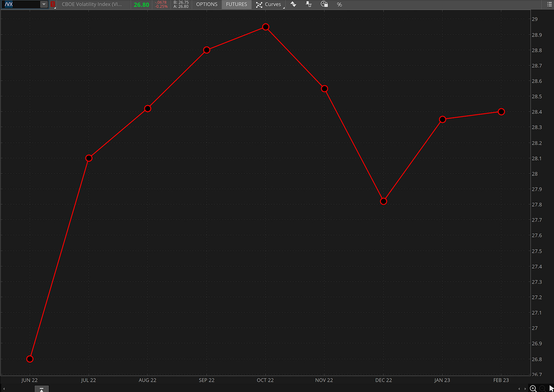
Task: Click the small left-arrow beside the zoom icons
Action: 520,389
